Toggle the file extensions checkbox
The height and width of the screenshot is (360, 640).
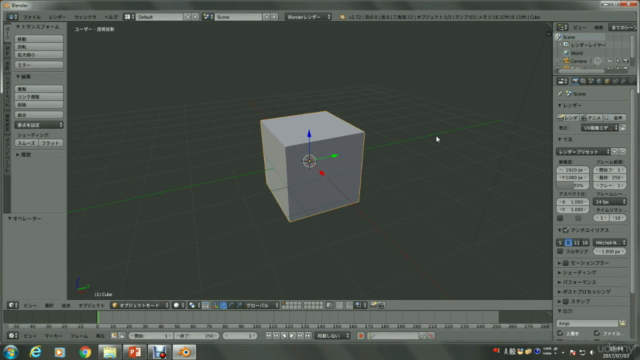597,333
